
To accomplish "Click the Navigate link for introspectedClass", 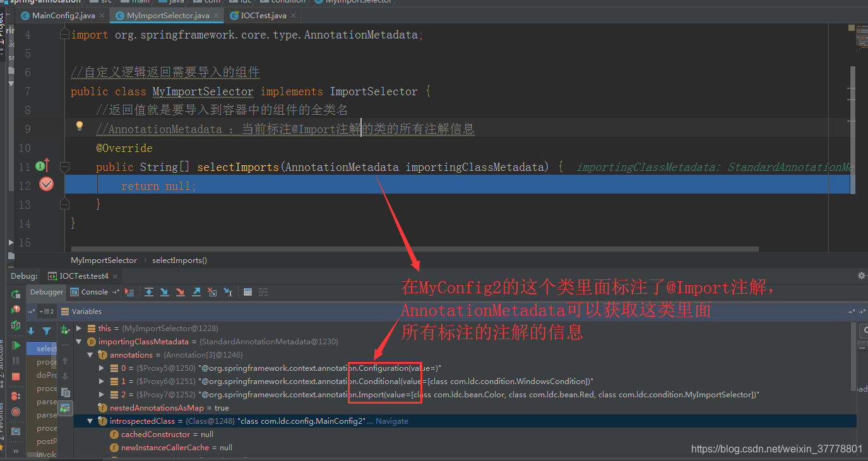I will coord(392,421).
